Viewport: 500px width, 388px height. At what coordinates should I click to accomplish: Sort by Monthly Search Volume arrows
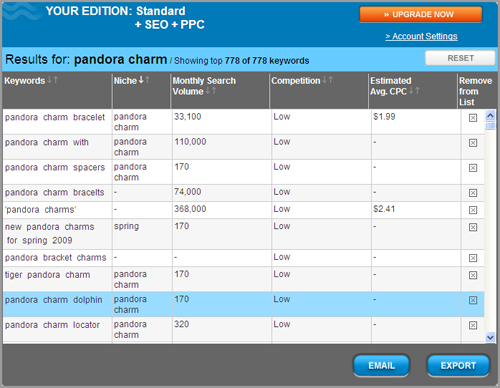pos(211,91)
